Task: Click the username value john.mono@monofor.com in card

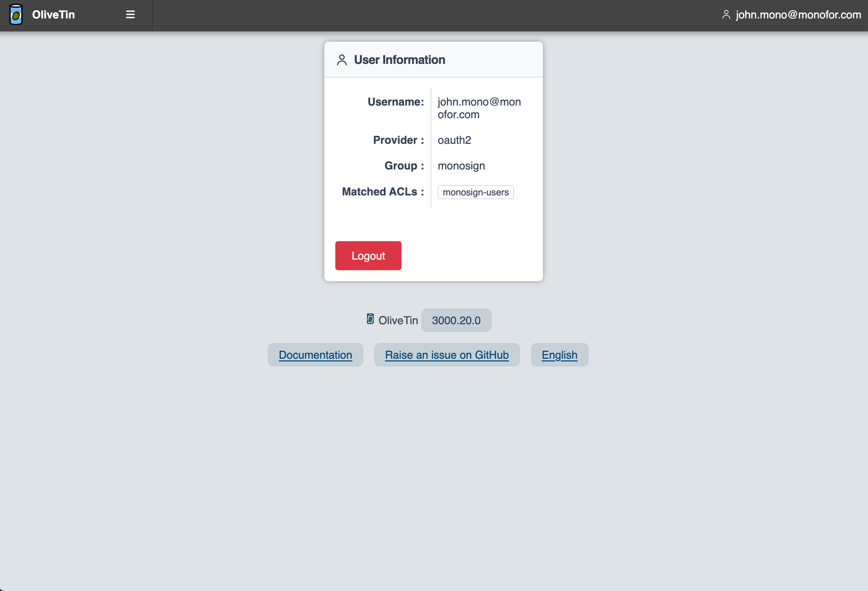Action: coord(479,108)
